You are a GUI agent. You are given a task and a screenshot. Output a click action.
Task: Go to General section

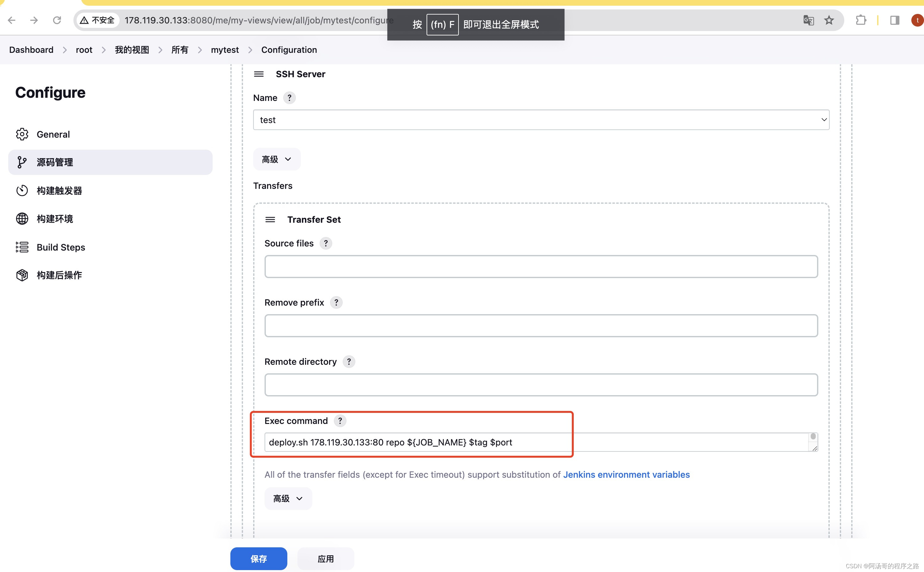tap(110, 134)
